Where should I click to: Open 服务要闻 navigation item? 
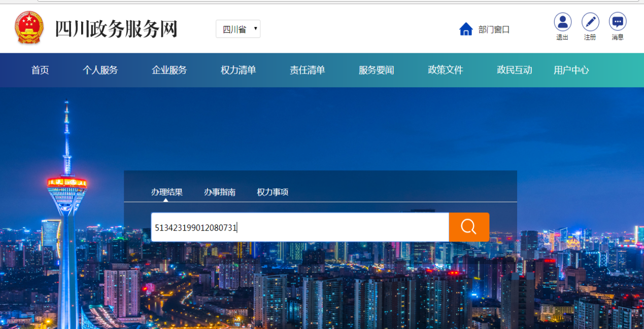coord(377,70)
